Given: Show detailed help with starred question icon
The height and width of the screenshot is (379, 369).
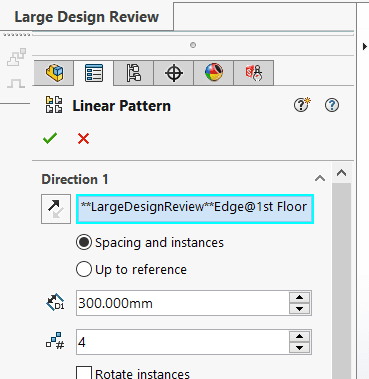Looking at the screenshot, I should pos(302,105).
